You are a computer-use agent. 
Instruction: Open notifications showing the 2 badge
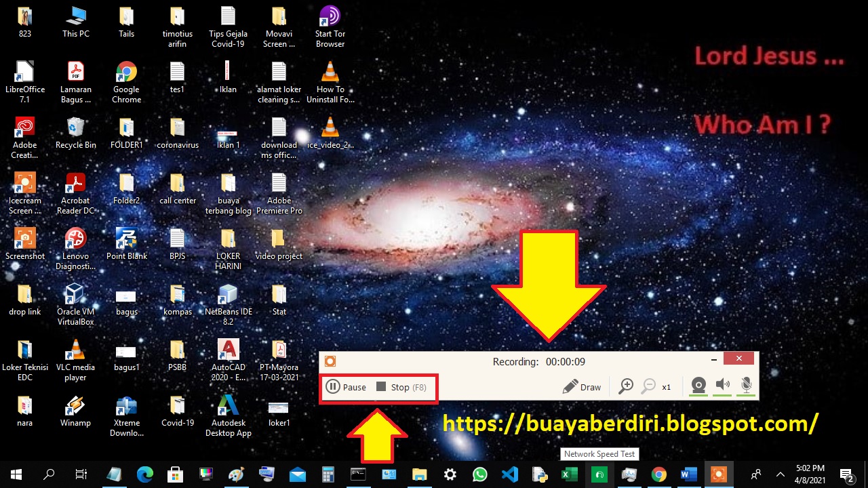tap(846, 474)
